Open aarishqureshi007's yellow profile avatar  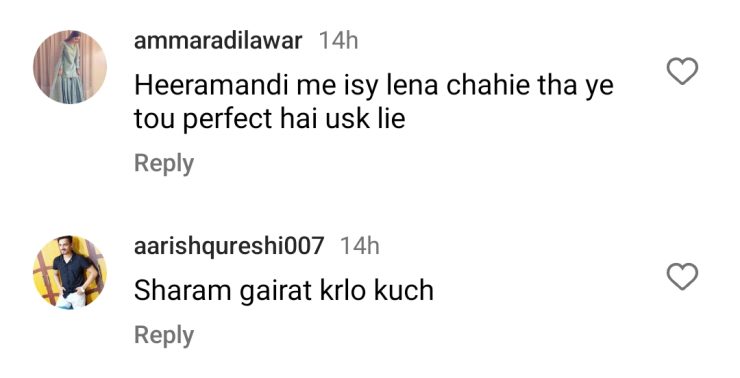point(70,272)
